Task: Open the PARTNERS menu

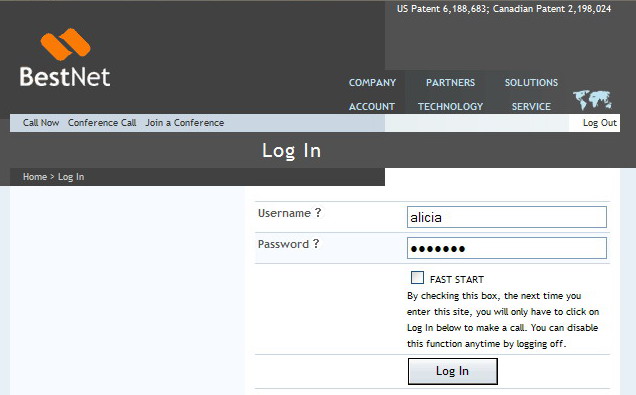Action: click(x=450, y=83)
